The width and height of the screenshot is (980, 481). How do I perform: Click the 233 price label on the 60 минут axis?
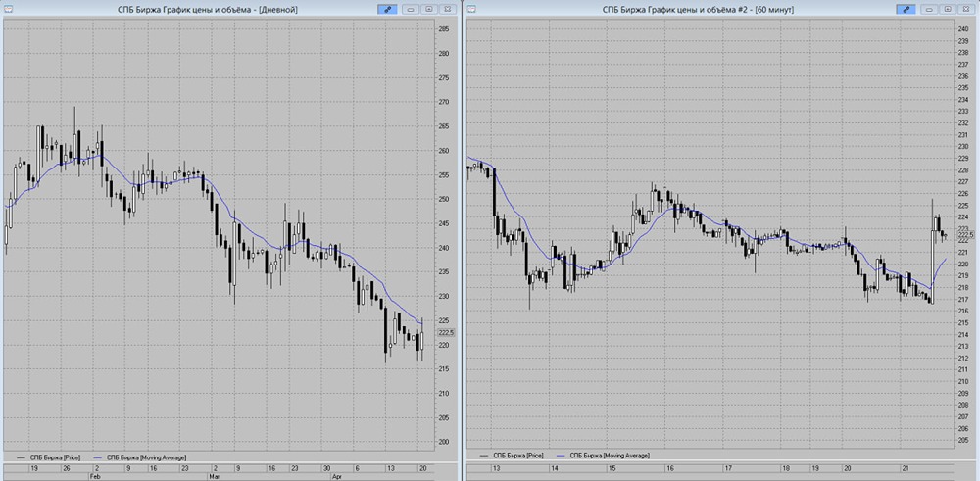(x=964, y=112)
